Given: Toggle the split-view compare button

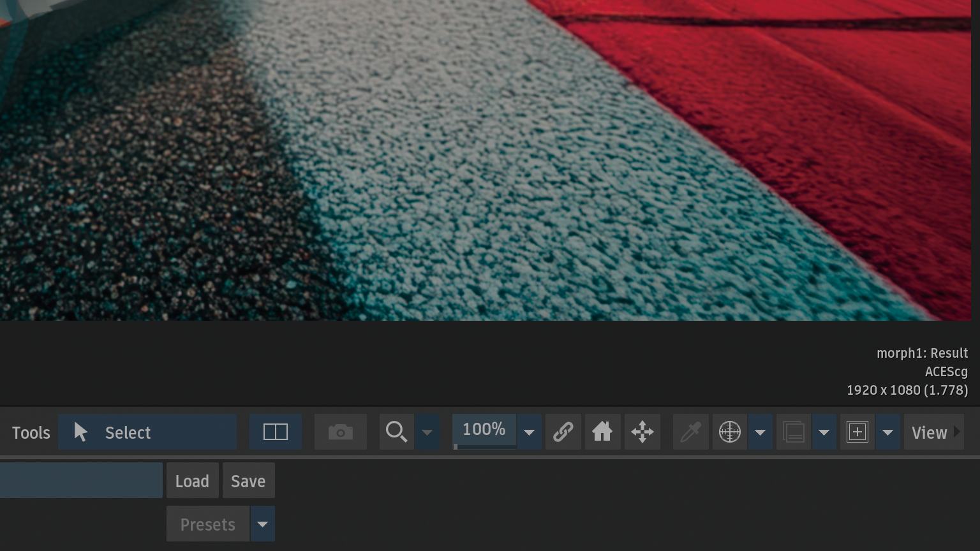Looking at the screenshot, I should 276,432.
